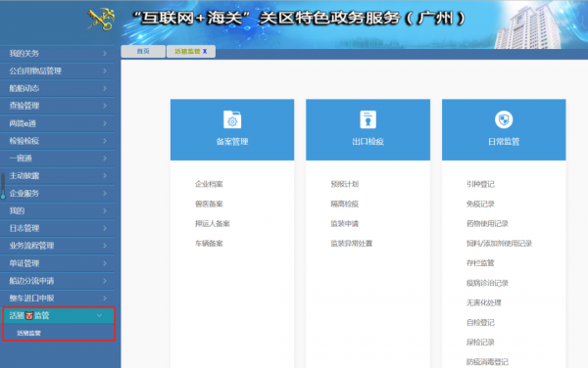
Task: Open 免疫记录 link
Action: coord(480,204)
